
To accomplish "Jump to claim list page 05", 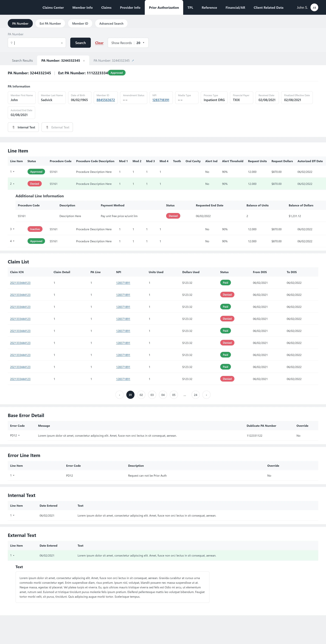I will 174,395.
